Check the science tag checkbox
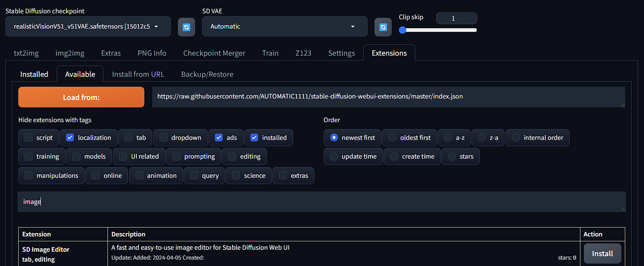Image resolution: width=644 pixels, height=266 pixels. pos(236,175)
